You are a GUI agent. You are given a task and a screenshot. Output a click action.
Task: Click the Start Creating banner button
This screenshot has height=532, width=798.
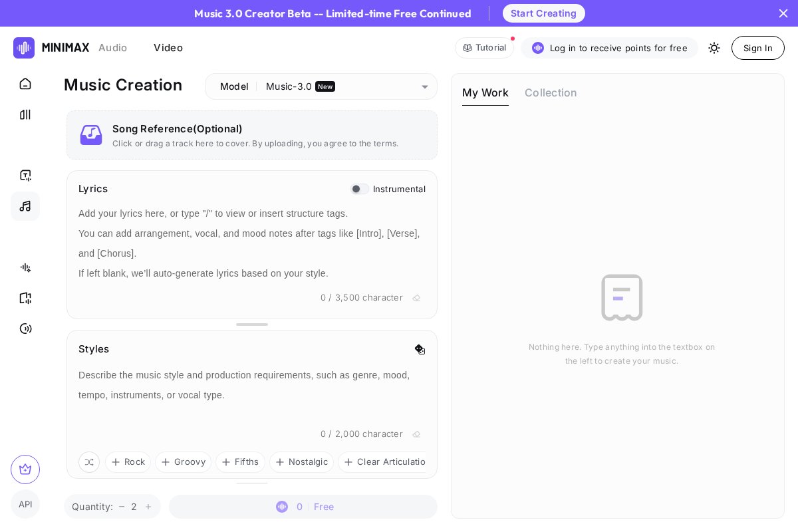pyautogui.click(x=544, y=13)
